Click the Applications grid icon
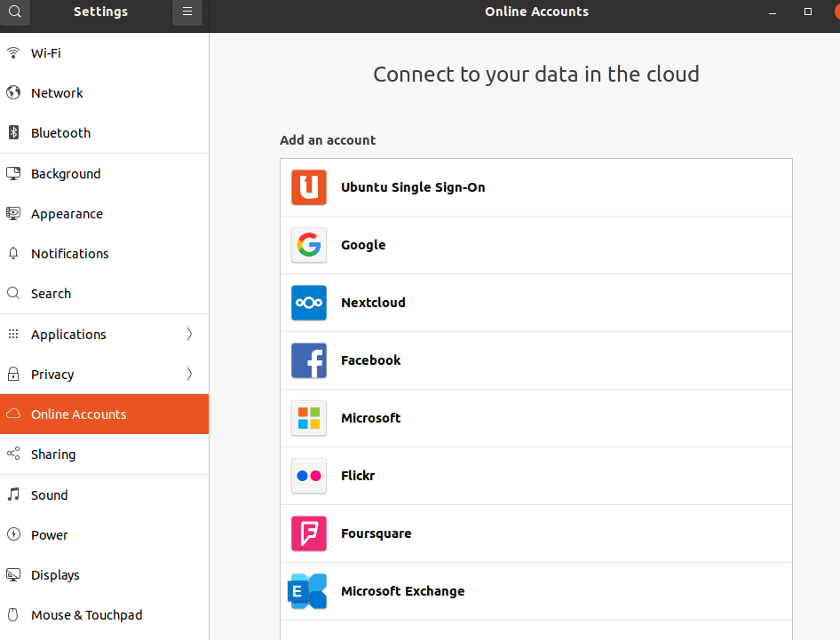This screenshot has width=840, height=640. tap(13, 334)
